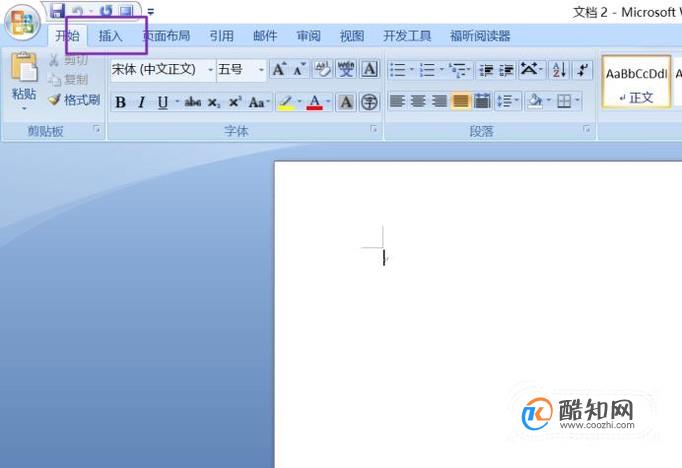Expand the 粘贴 options arrow
682x468 pixels.
click(x=24, y=108)
